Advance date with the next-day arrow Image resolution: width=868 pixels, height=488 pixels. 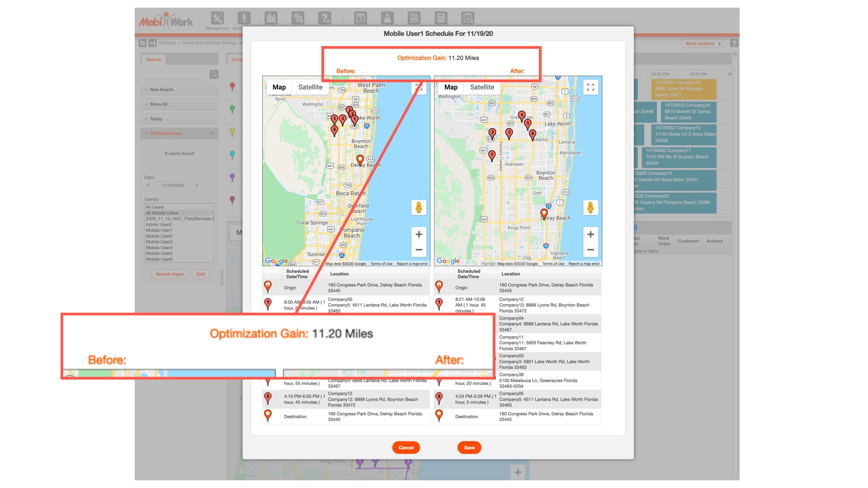tap(197, 185)
